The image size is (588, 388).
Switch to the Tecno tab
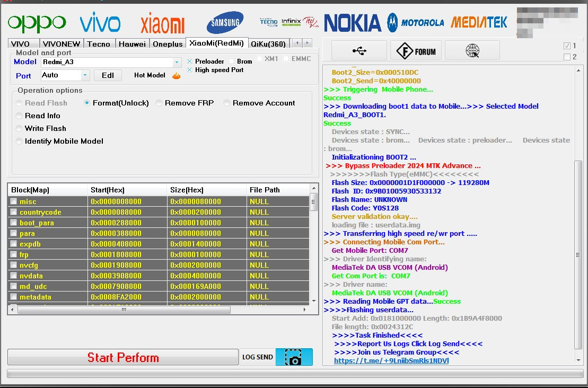[x=99, y=44]
